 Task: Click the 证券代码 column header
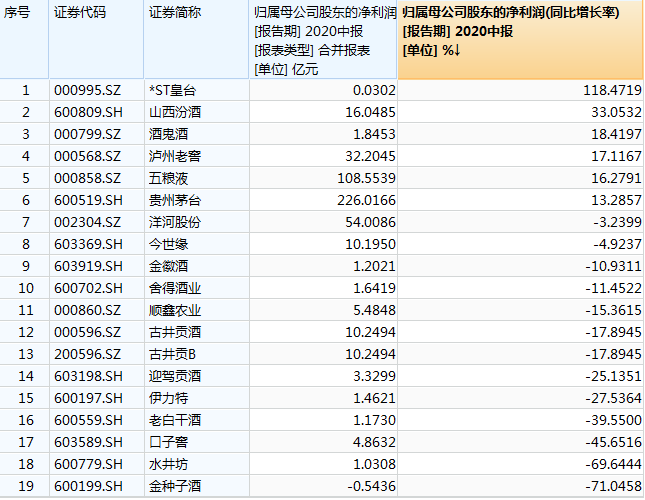pyautogui.click(x=96, y=39)
